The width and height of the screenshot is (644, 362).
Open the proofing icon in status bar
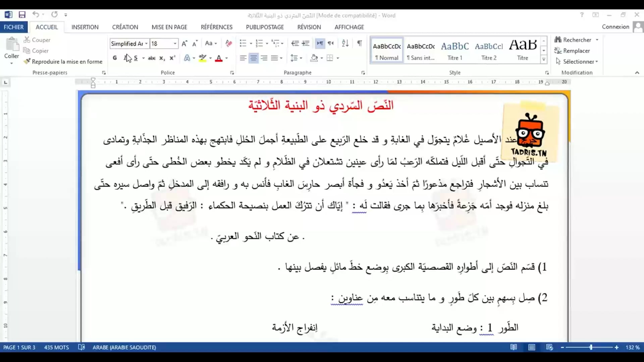82,347
